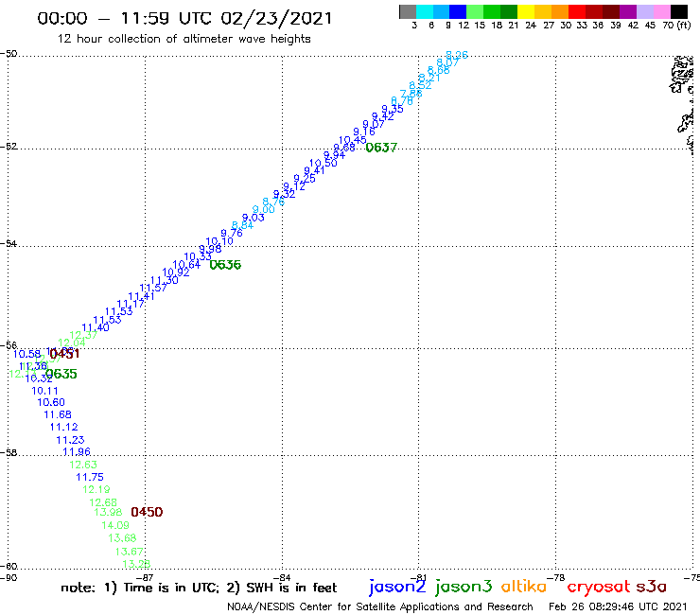The height and width of the screenshot is (615, 700).
Task: Click the 11.23 wave height value
Action: [70, 440]
